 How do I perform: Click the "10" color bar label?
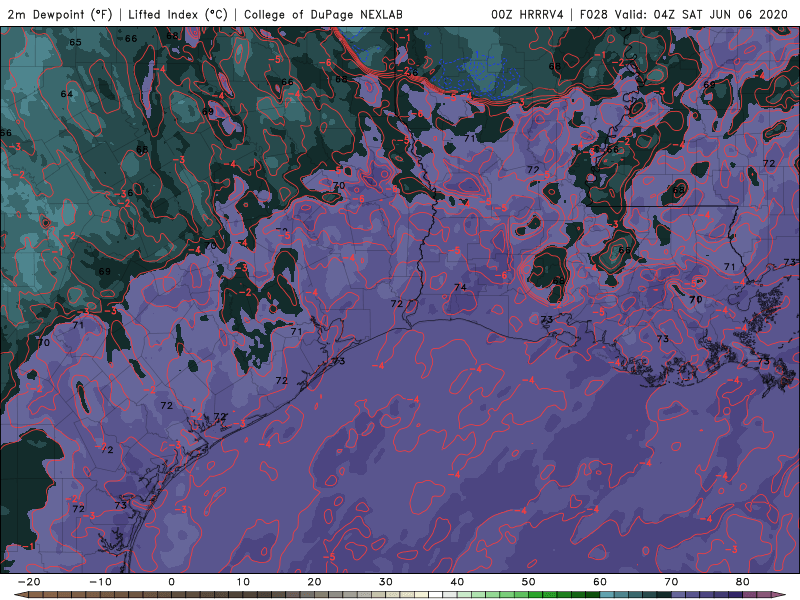click(243, 582)
